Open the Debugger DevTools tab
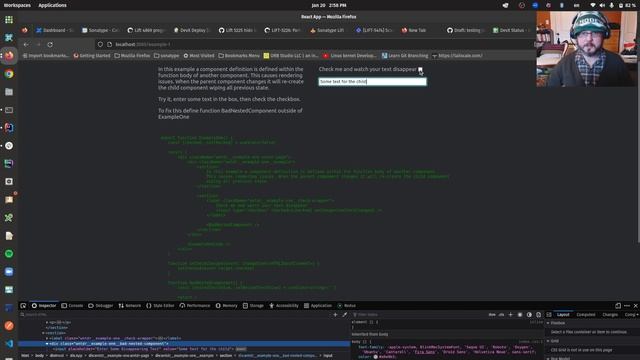 pyautogui.click(x=101, y=306)
